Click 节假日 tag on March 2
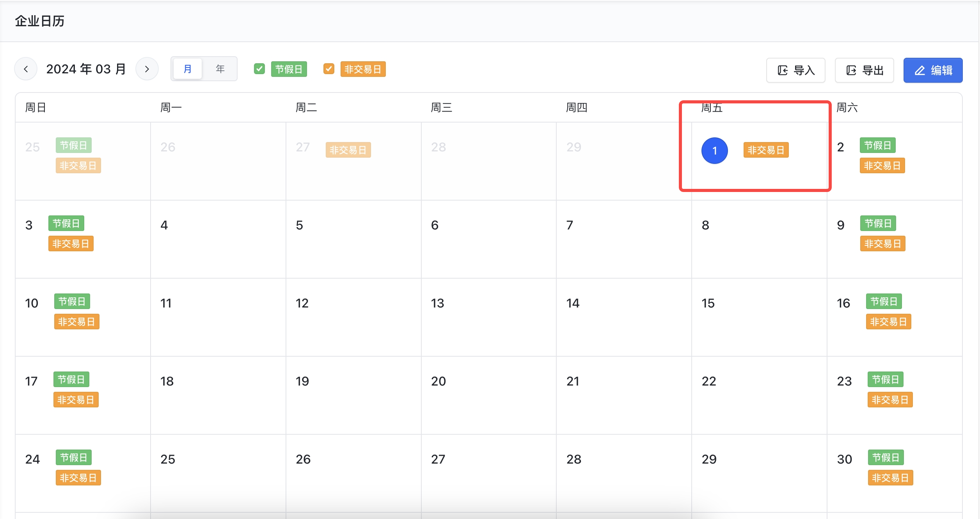This screenshot has height=519, width=980. 878,146
